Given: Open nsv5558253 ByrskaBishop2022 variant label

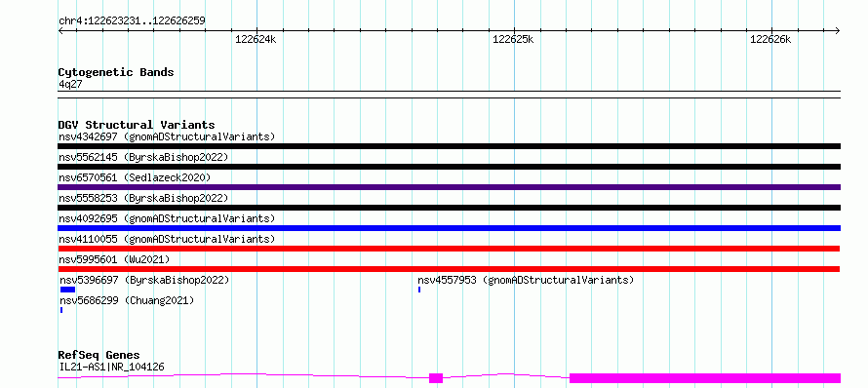Looking at the screenshot, I should point(143,198).
